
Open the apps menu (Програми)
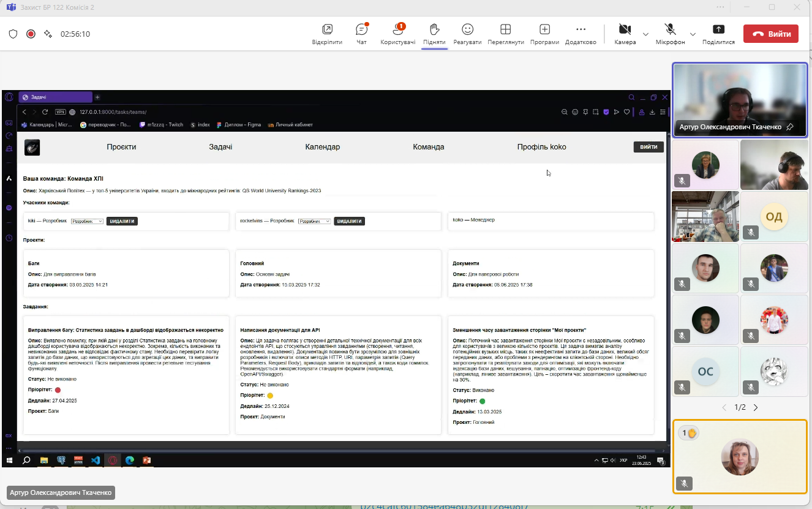tap(544, 34)
